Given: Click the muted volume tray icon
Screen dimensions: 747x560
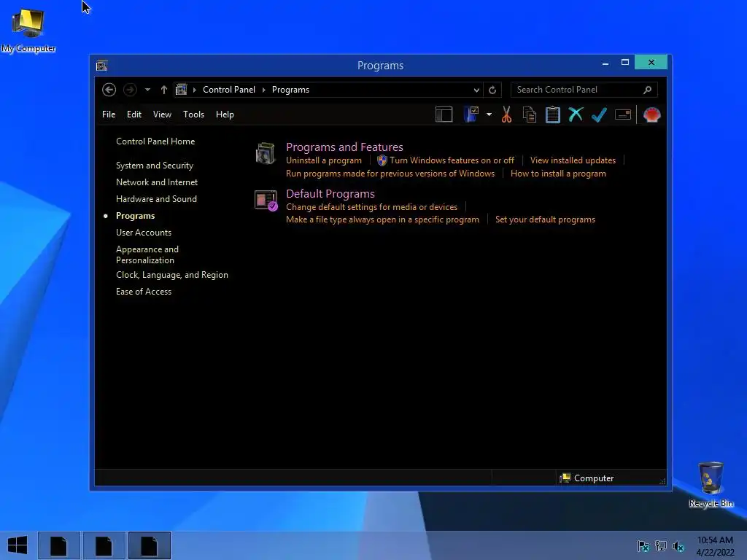Looking at the screenshot, I should coord(678,545).
